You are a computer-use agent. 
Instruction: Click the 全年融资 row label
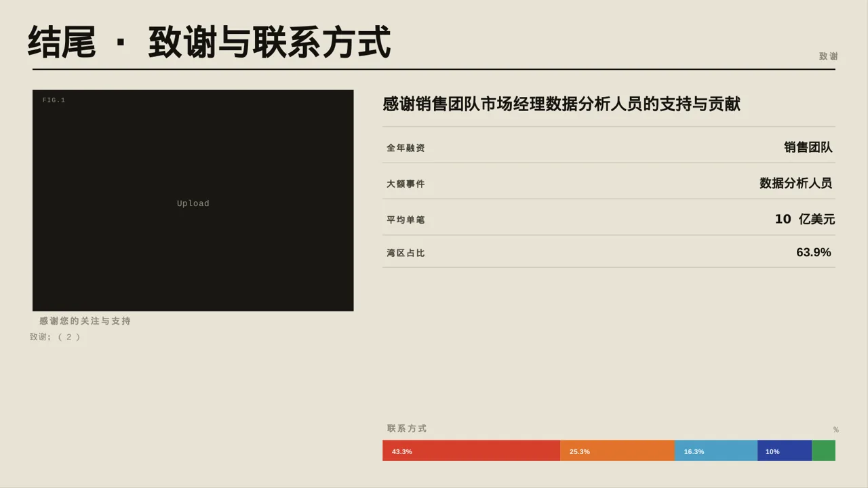coord(406,148)
